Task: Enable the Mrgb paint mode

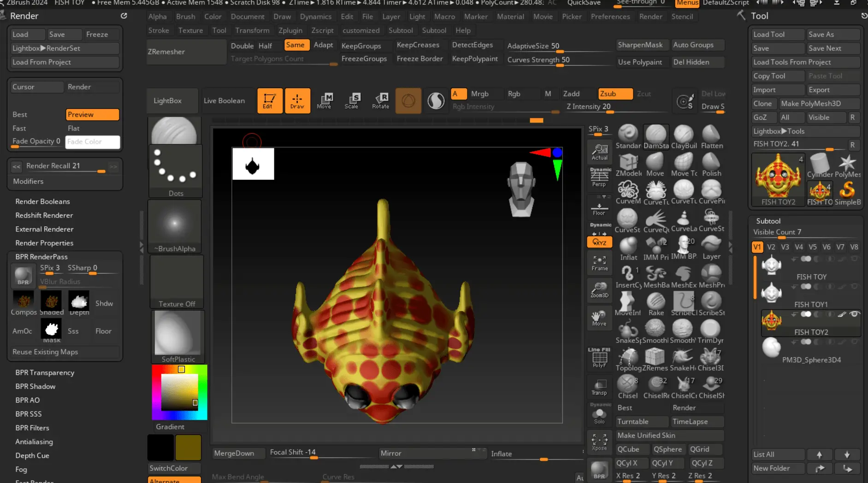Action: (479, 94)
